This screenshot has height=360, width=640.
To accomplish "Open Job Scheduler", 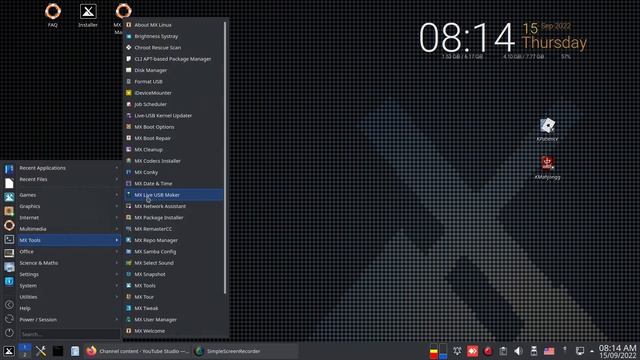I will coord(174,104).
